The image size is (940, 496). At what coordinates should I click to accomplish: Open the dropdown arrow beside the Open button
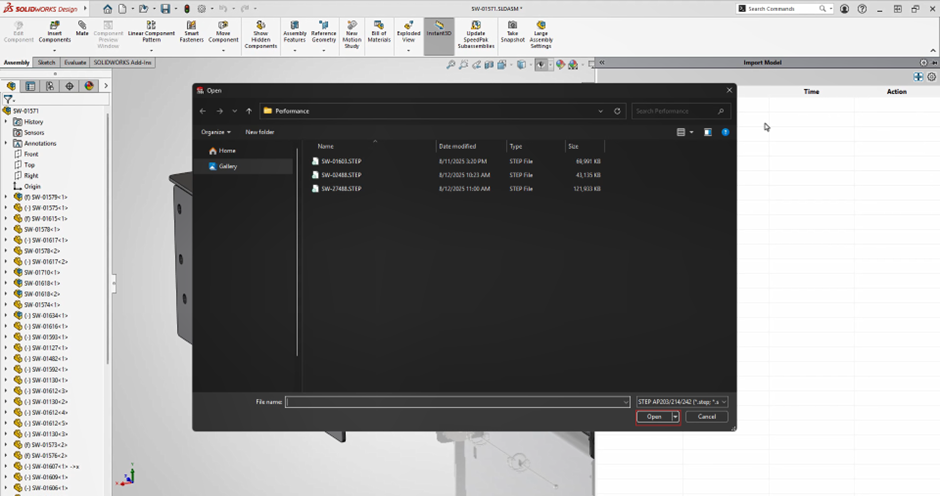[675, 417]
